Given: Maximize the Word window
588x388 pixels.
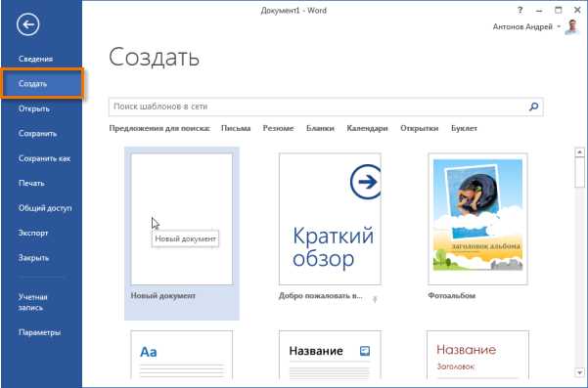Looking at the screenshot, I should 559,11.
